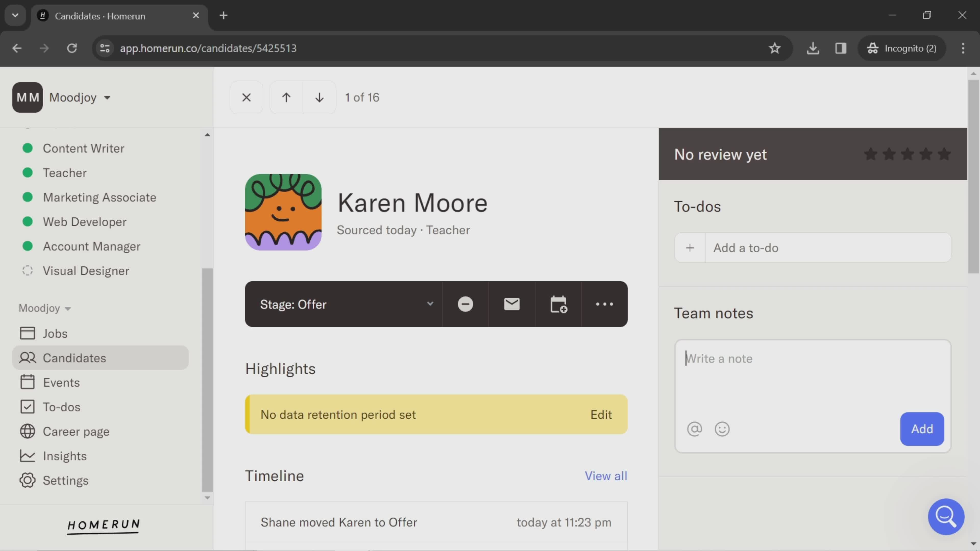
Task: Click the more options ellipsis icon
Action: (x=604, y=304)
